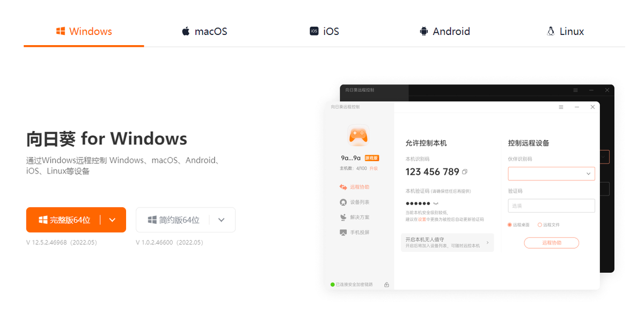The width and height of the screenshot is (644, 312).
Task: Click the 远程协助 outlined button
Action: (551, 243)
